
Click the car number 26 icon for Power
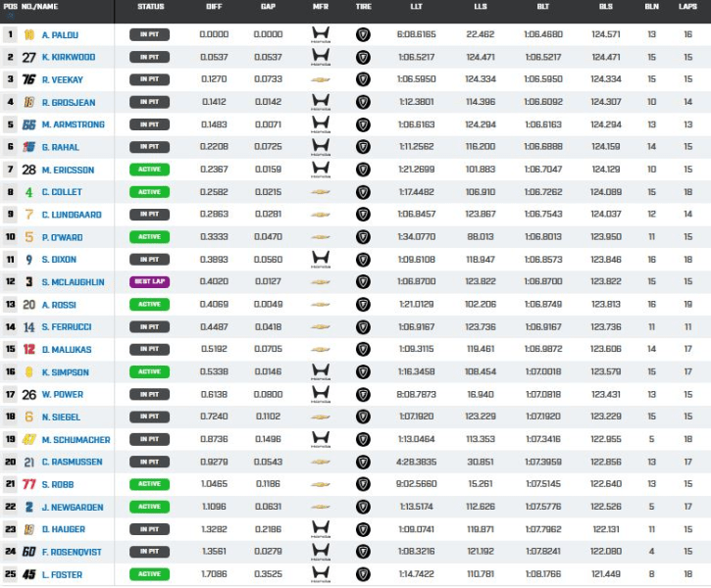tap(29, 395)
